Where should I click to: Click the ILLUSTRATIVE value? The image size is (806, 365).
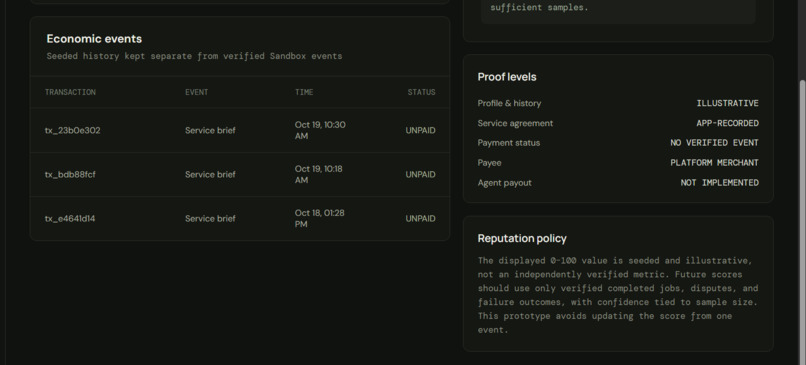[x=727, y=103]
